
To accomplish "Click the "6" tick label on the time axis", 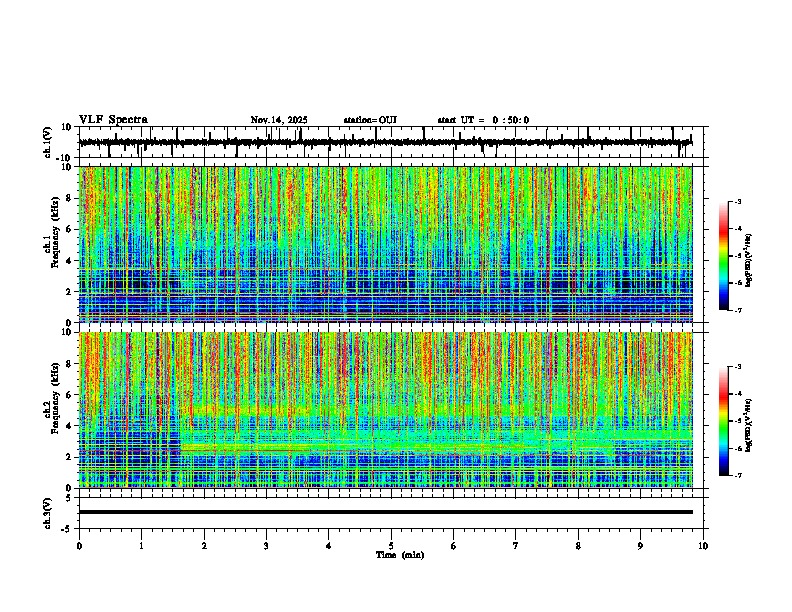I will (x=453, y=546).
